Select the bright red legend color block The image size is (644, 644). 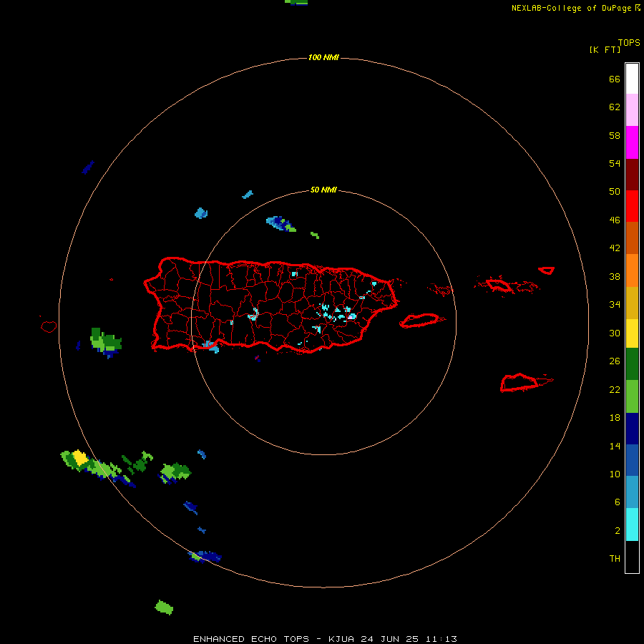point(632,206)
